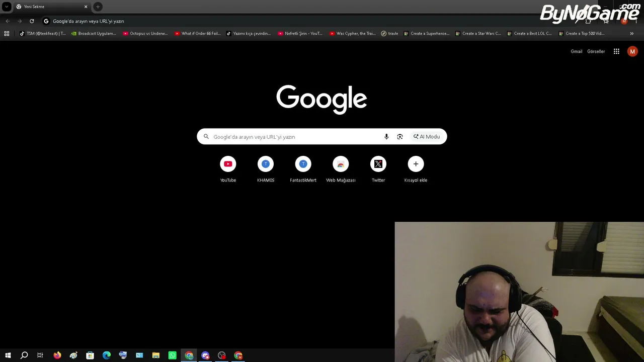Open File Explorer from the taskbar
Image resolution: width=644 pixels, height=362 pixels.
[156, 355]
